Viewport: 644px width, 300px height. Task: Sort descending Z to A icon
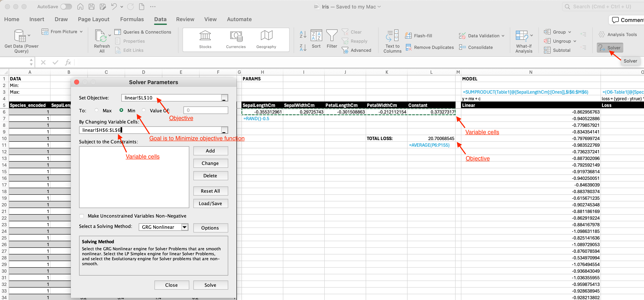click(x=303, y=47)
